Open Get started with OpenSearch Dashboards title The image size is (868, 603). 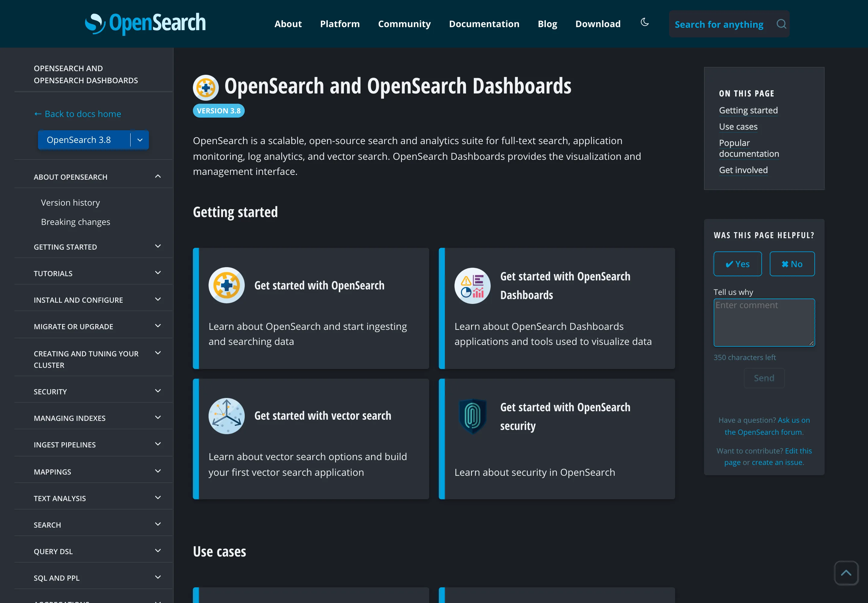tap(565, 286)
